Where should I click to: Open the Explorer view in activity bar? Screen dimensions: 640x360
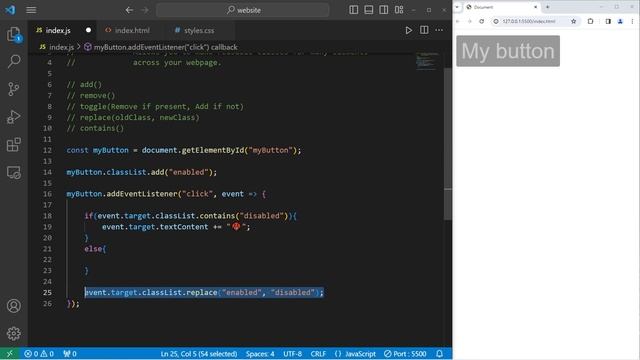point(13,34)
